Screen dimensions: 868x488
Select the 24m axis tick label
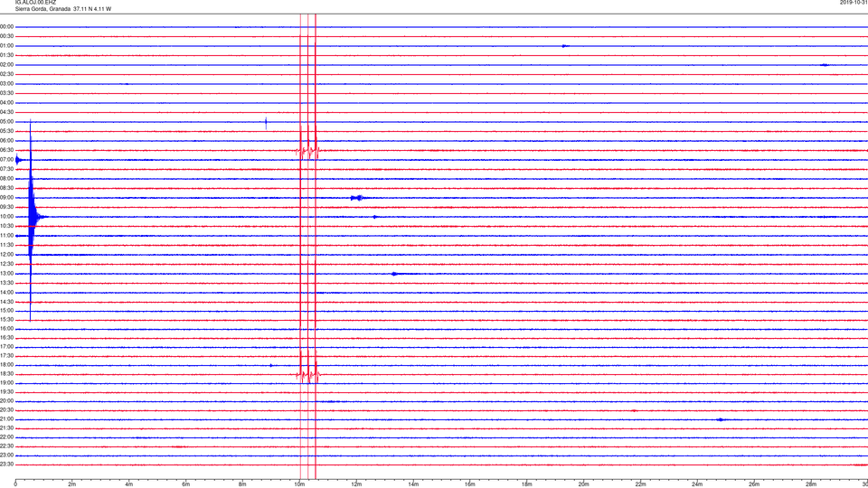697,484
